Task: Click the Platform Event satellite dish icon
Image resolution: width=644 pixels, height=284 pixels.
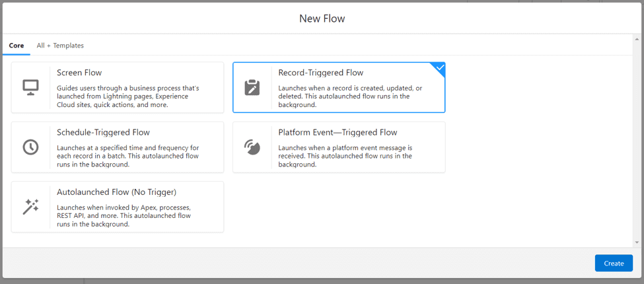Action: click(252, 147)
